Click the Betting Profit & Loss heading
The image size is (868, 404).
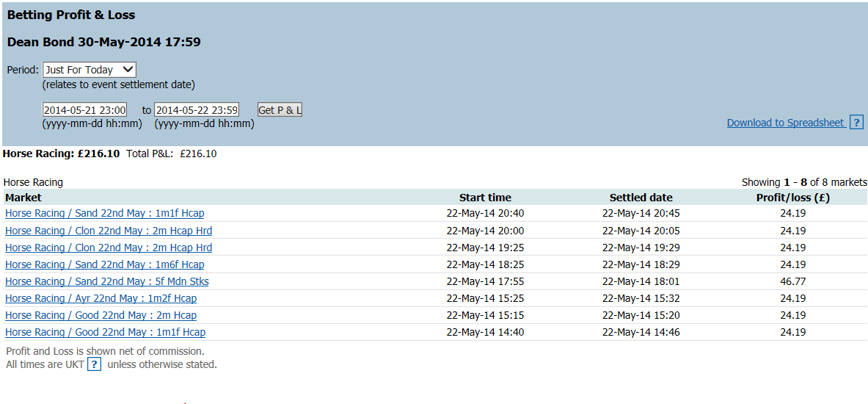(71, 15)
